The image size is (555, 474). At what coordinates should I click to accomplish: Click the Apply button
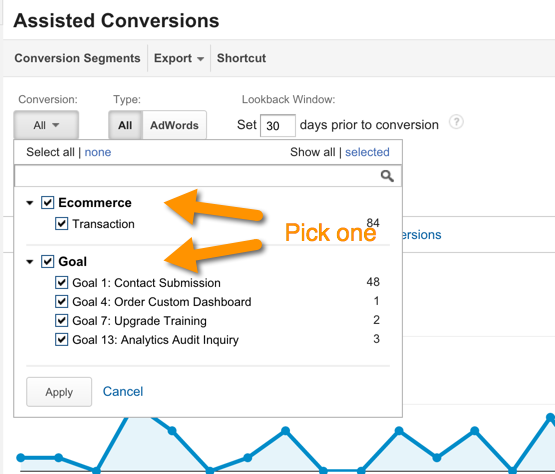pyautogui.click(x=59, y=392)
